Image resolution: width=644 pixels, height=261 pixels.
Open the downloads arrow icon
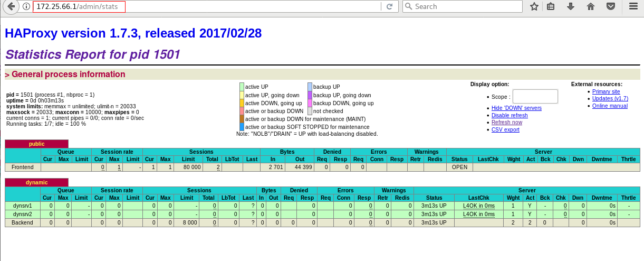coord(571,7)
